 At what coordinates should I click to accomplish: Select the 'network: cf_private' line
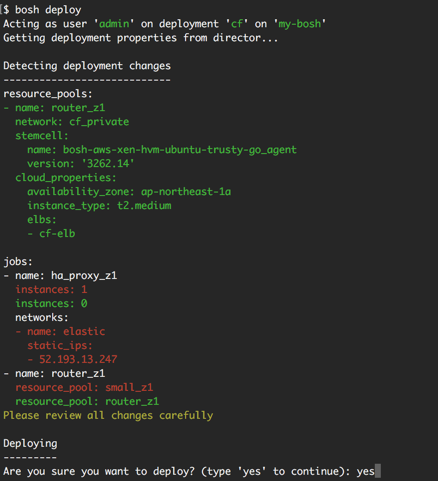72,122
